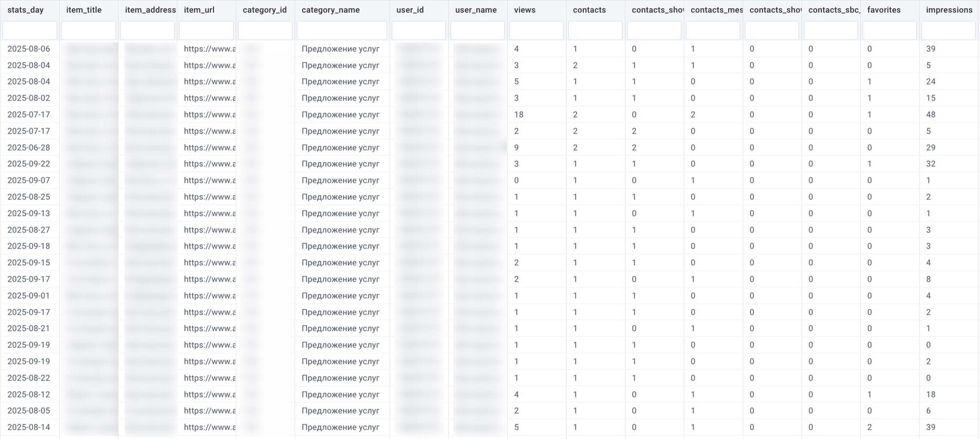
Task: Follow the item URL in the 2025-08-14 row
Action: click(209, 427)
